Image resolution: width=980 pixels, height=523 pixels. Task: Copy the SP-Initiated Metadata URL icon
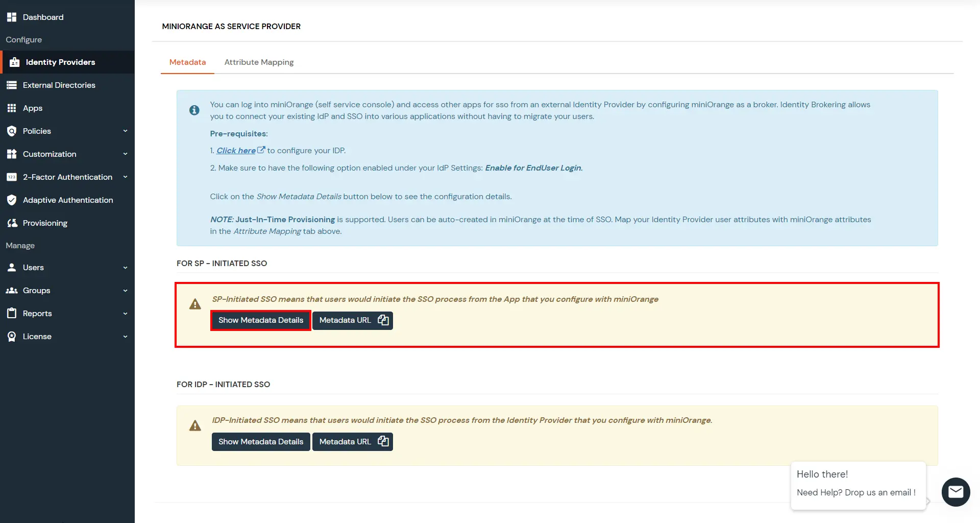pos(383,320)
